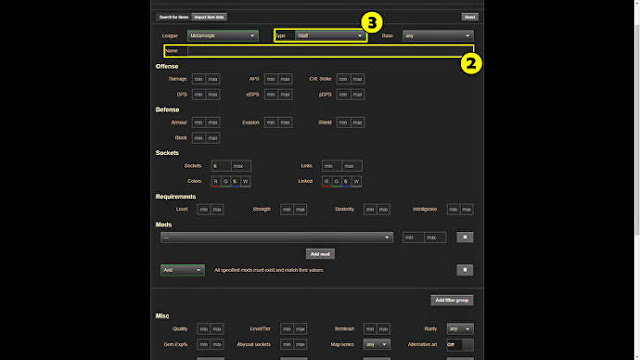Click the Ilvl min field
Viewport: 640px width, 360px height.
[370, 329]
